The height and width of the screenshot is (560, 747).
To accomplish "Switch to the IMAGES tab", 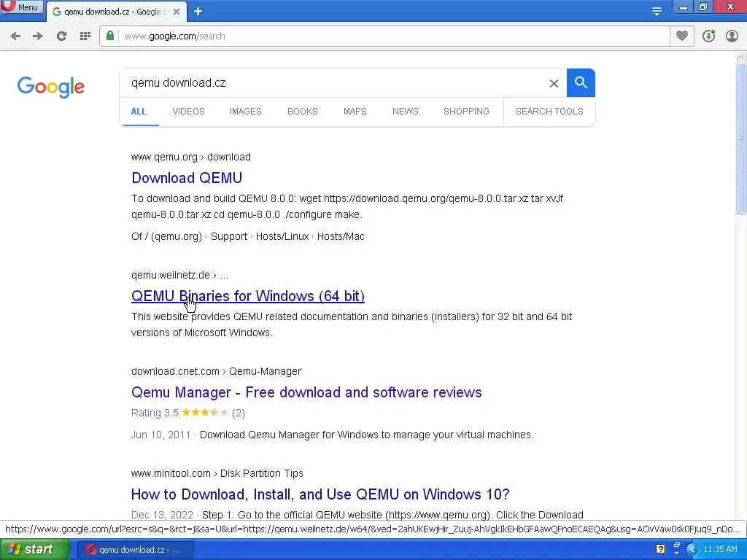I will click(x=246, y=112).
